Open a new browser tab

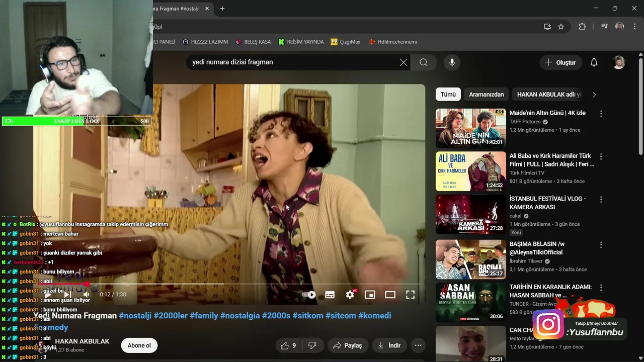[x=222, y=9]
